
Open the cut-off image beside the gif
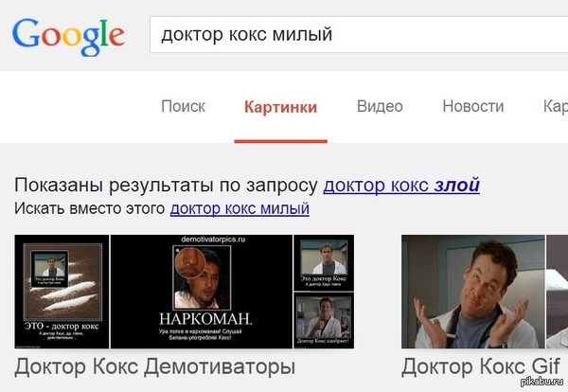(x=558, y=292)
